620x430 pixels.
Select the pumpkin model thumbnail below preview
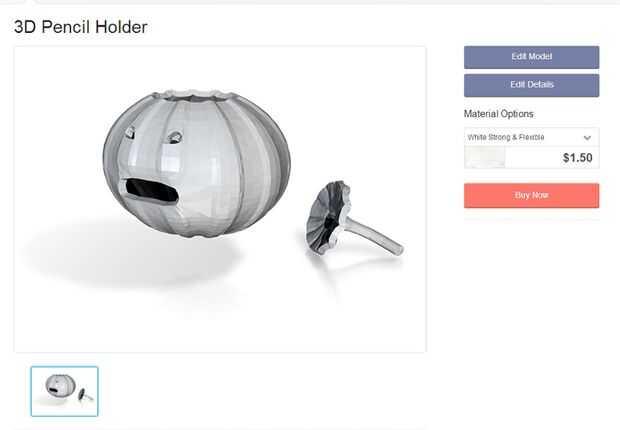click(64, 391)
